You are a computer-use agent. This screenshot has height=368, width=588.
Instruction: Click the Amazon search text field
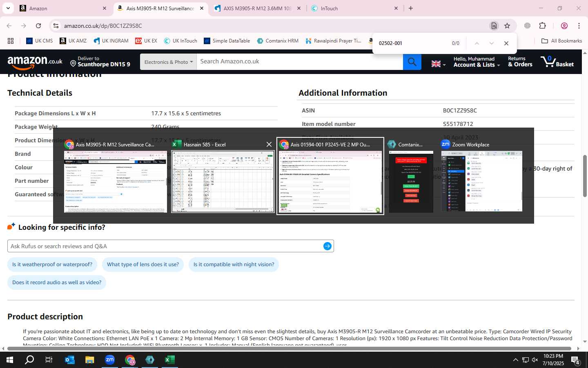point(300,62)
